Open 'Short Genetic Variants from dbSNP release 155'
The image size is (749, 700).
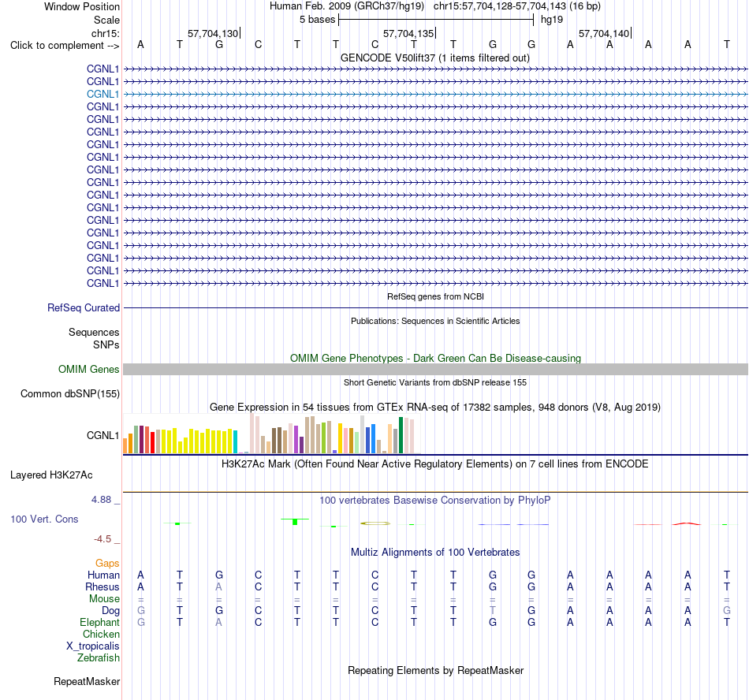(435, 382)
